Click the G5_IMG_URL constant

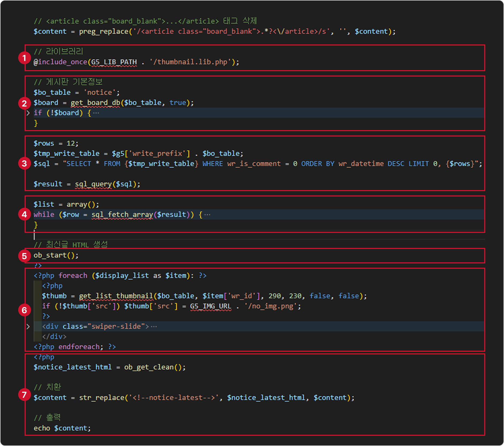point(211,306)
